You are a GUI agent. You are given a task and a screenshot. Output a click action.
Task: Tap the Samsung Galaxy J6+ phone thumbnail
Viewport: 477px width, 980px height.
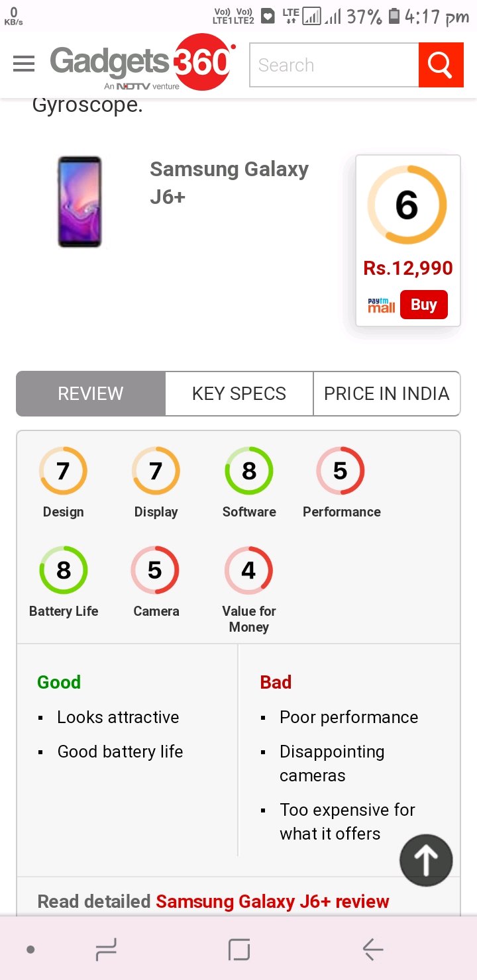point(79,202)
